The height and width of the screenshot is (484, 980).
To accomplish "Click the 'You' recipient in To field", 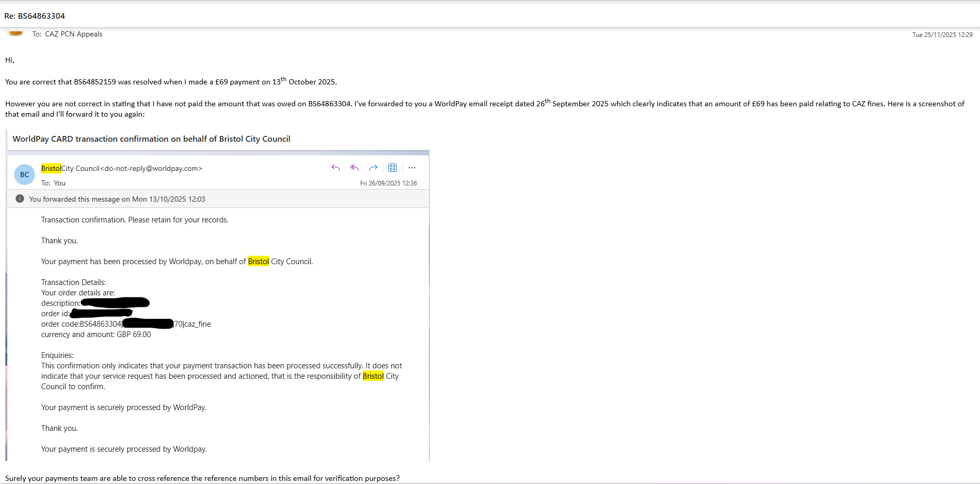I will (59, 183).
